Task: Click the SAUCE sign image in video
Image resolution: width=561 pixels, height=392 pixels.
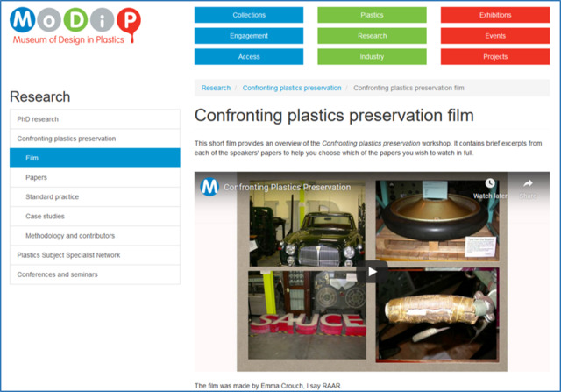Action: tap(308, 315)
